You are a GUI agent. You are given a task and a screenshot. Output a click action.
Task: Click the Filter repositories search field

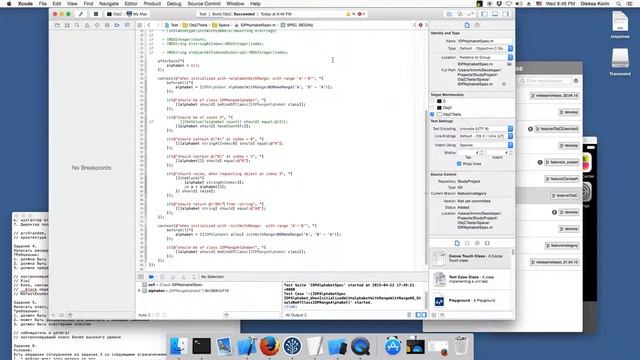pos(545,81)
